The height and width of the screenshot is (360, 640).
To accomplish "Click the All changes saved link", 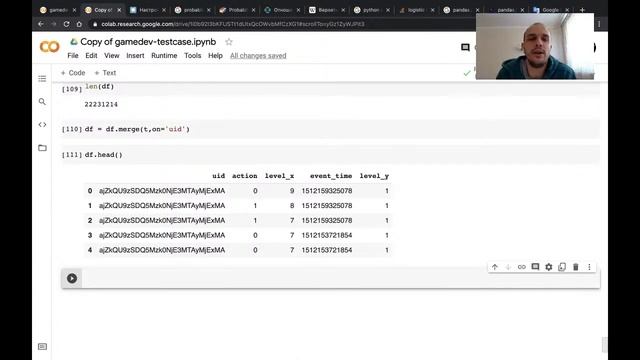I will (x=258, y=56).
